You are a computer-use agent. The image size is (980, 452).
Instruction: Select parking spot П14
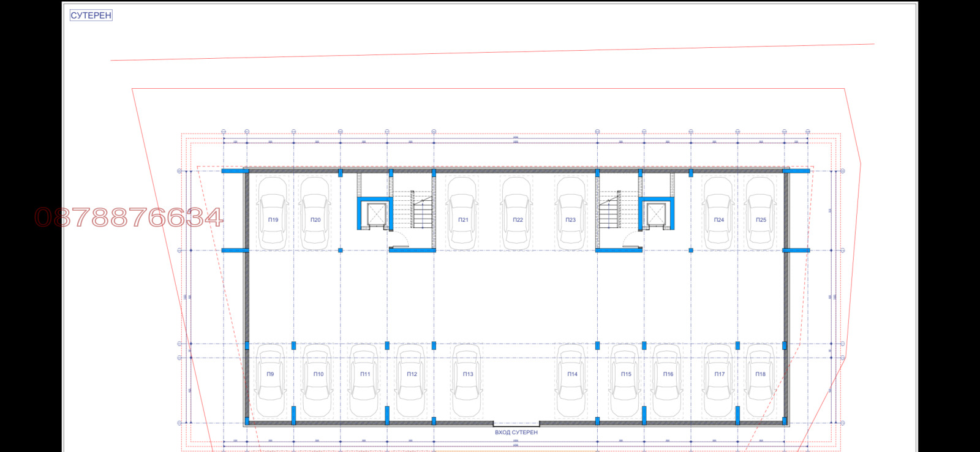pyautogui.click(x=572, y=380)
